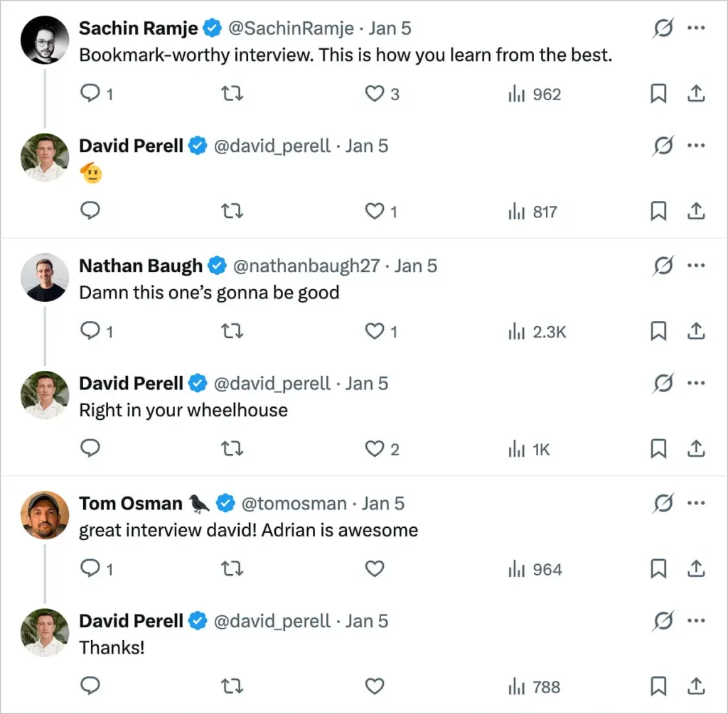This screenshot has height=714, width=728.
Task: Click Sachin Ramje's verified badge
Action: click(x=212, y=28)
